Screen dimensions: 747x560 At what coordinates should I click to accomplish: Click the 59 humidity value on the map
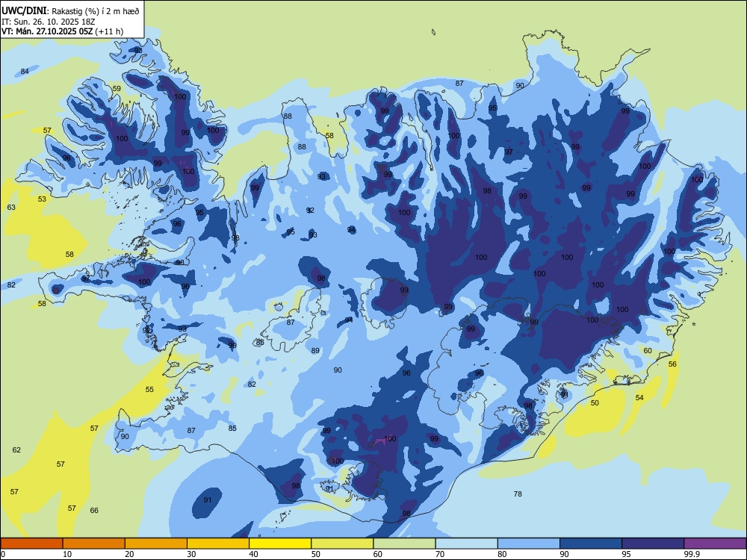coord(117,89)
